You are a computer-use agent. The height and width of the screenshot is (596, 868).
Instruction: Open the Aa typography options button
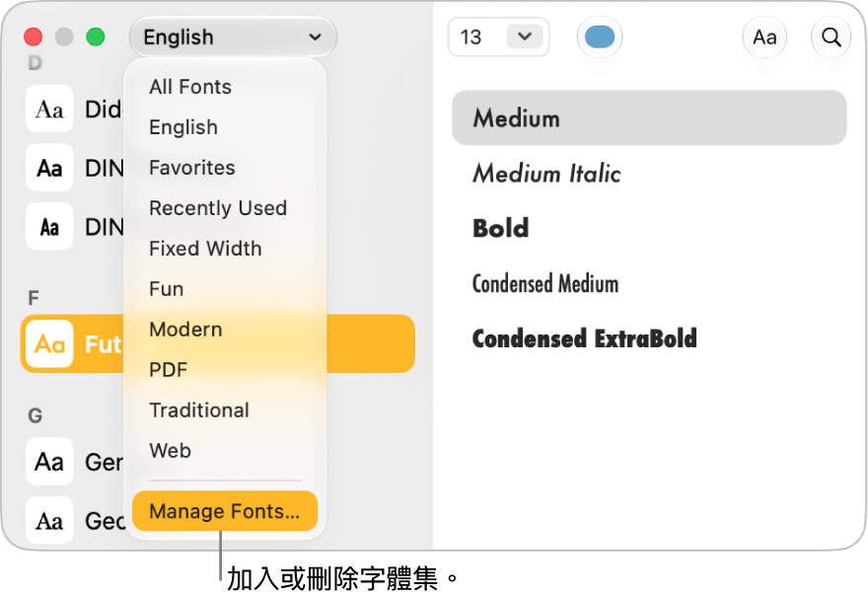764,37
